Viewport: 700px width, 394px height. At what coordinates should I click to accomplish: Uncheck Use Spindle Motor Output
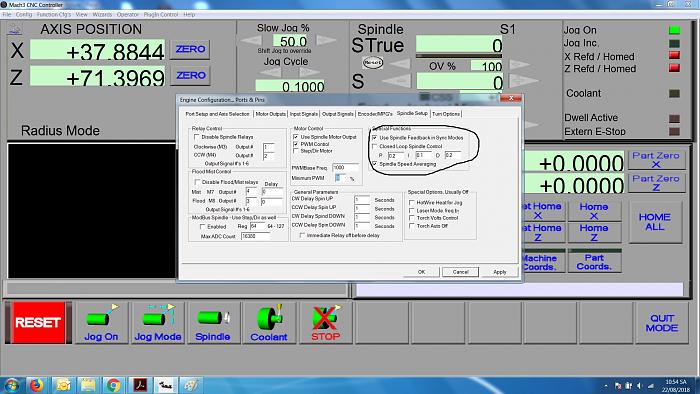point(296,137)
